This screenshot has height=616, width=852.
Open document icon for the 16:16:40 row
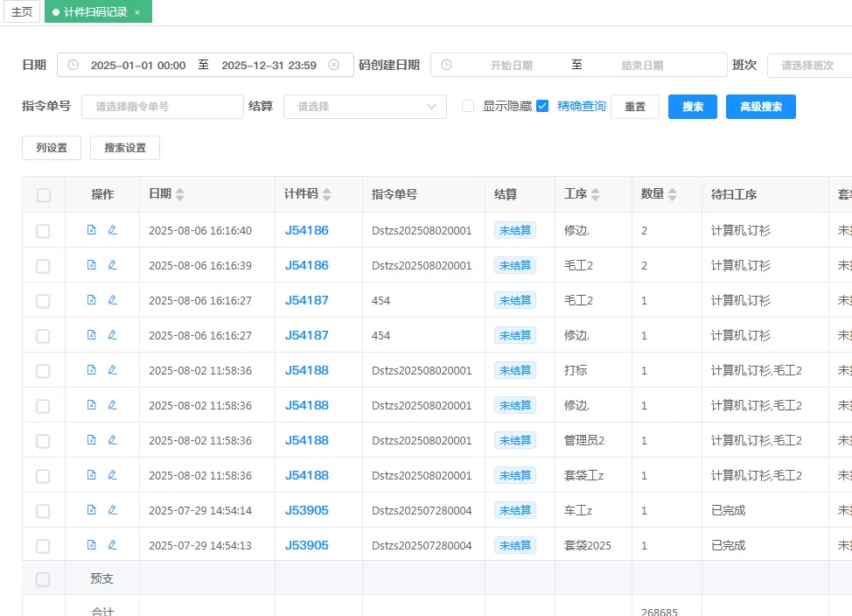[91, 230]
